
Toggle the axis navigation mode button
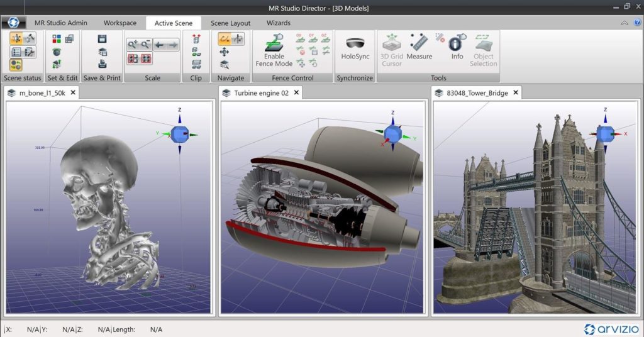click(238, 39)
